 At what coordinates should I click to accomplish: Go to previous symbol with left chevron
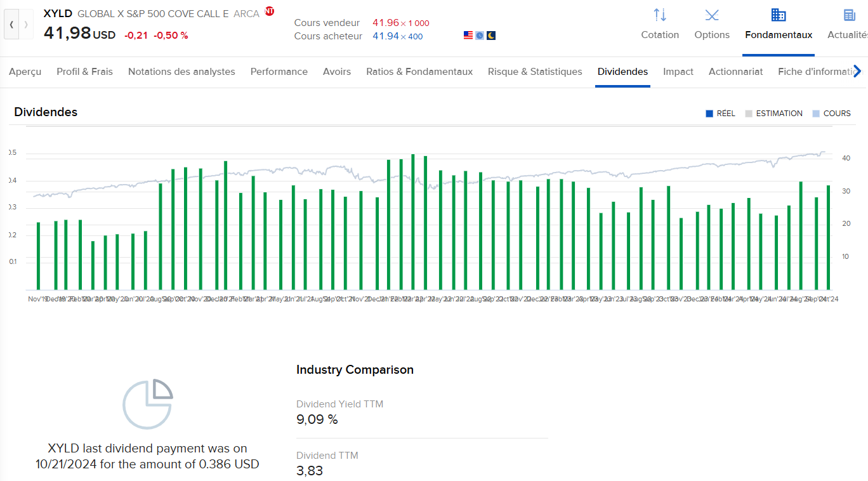click(x=11, y=25)
